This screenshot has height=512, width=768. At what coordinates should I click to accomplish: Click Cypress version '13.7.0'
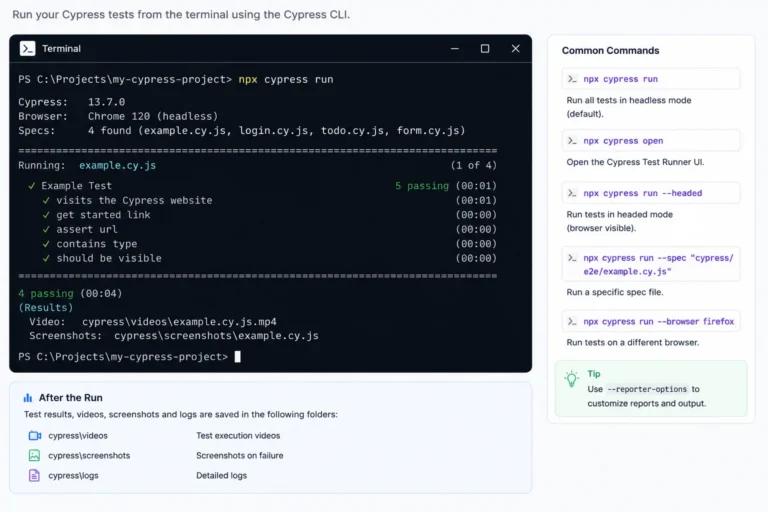(x=106, y=102)
